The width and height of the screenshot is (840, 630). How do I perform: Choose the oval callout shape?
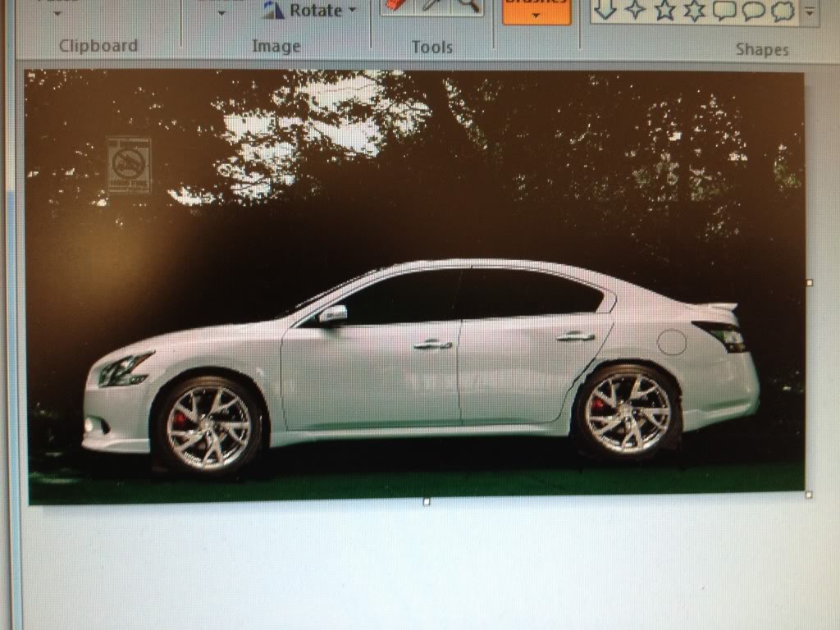[x=754, y=11]
